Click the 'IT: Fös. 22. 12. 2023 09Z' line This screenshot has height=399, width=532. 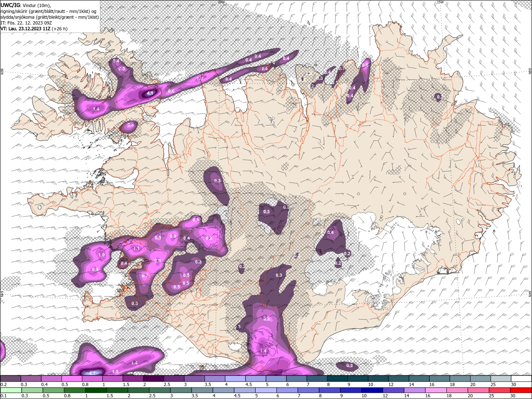click(26, 22)
